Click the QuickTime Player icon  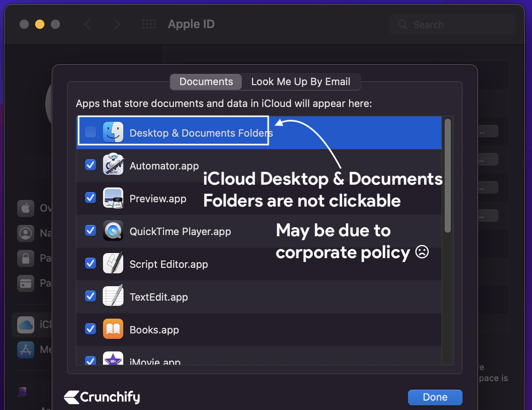click(113, 230)
